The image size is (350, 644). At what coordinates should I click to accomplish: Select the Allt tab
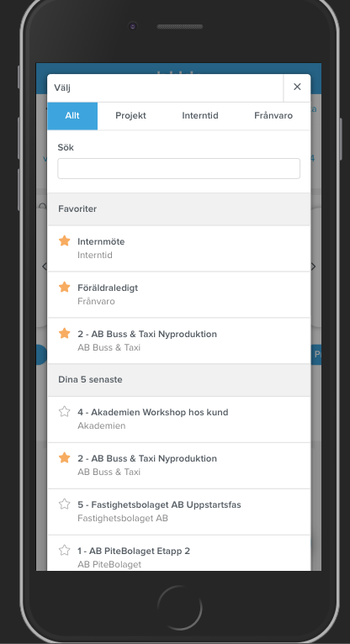pyautogui.click(x=72, y=116)
